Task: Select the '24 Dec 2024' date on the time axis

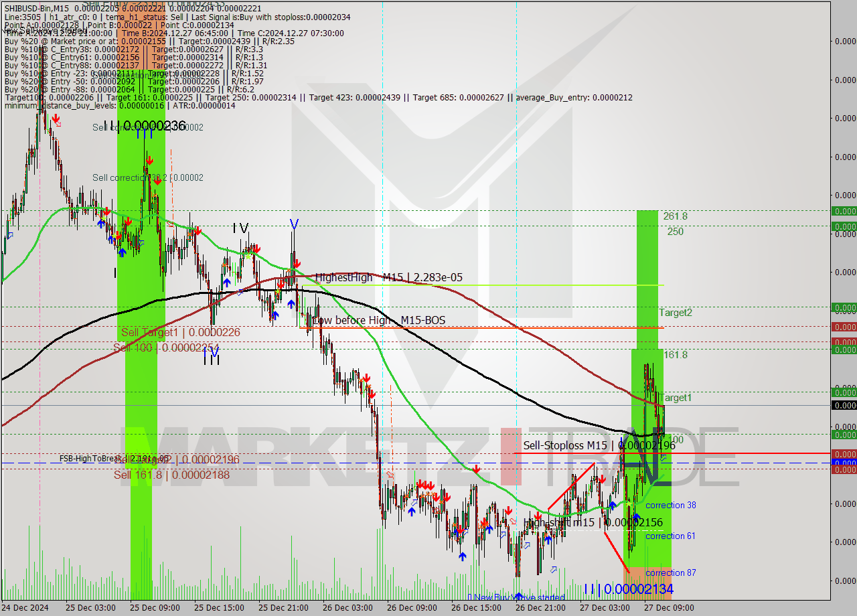Action: click(24, 608)
